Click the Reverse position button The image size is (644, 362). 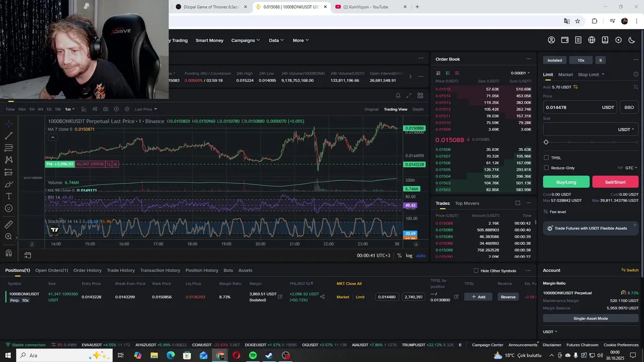508,297
